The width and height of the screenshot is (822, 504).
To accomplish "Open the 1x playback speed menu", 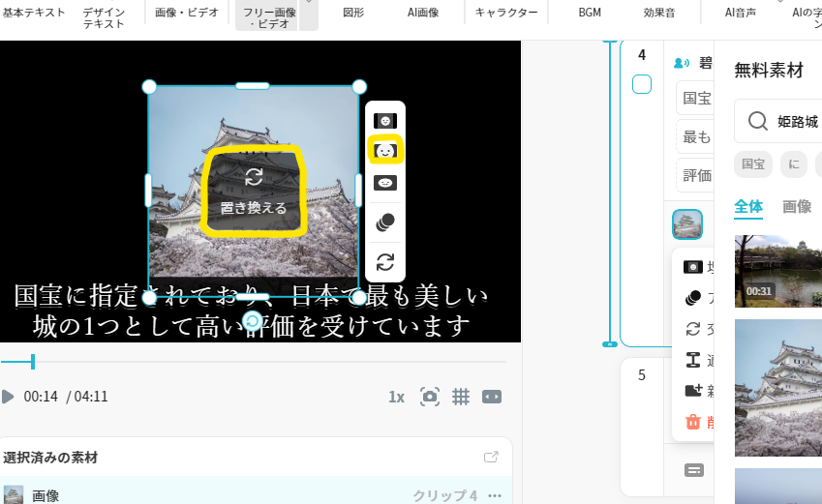I will (x=396, y=397).
